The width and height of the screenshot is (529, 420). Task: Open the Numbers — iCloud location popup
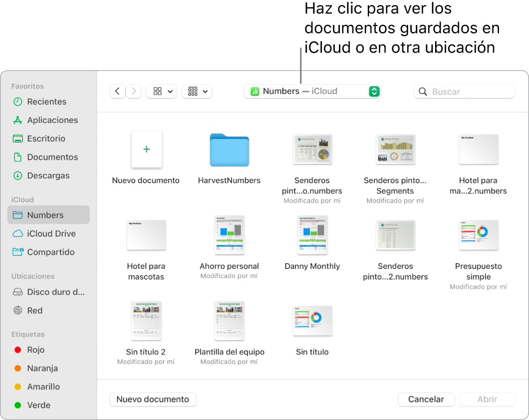(312, 92)
